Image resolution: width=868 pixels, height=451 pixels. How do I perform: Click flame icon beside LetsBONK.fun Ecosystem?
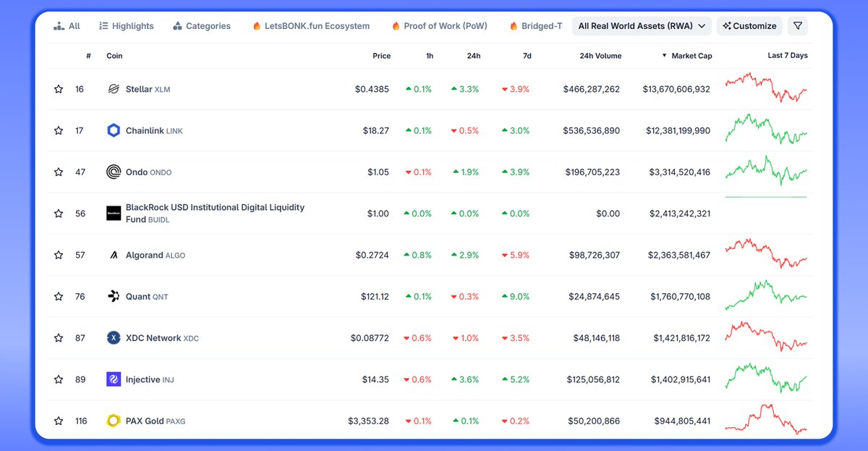point(257,26)
